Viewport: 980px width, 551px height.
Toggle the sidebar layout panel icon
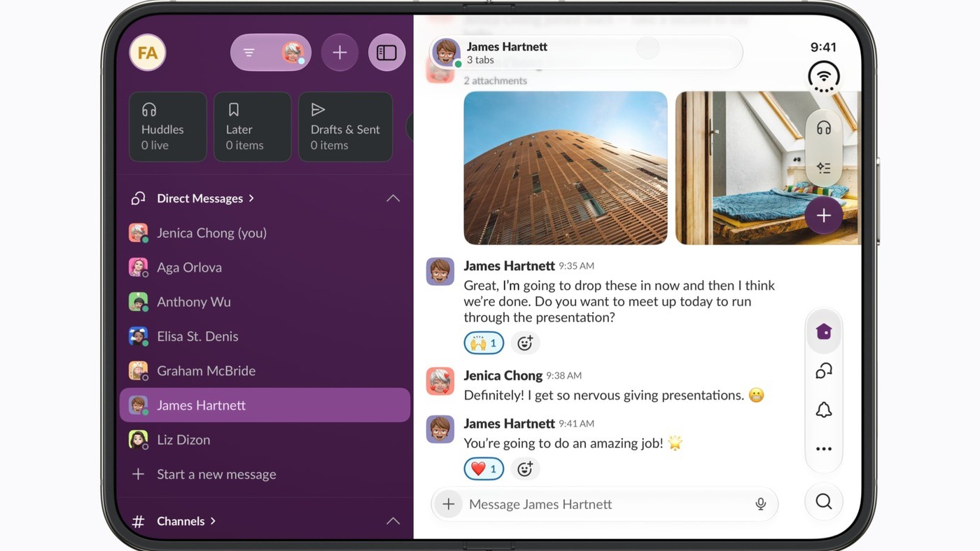[386, 53]
